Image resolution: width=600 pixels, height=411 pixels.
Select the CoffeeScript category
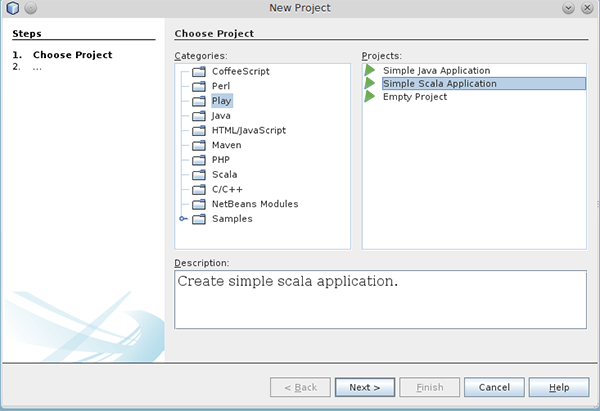[241, 71]
